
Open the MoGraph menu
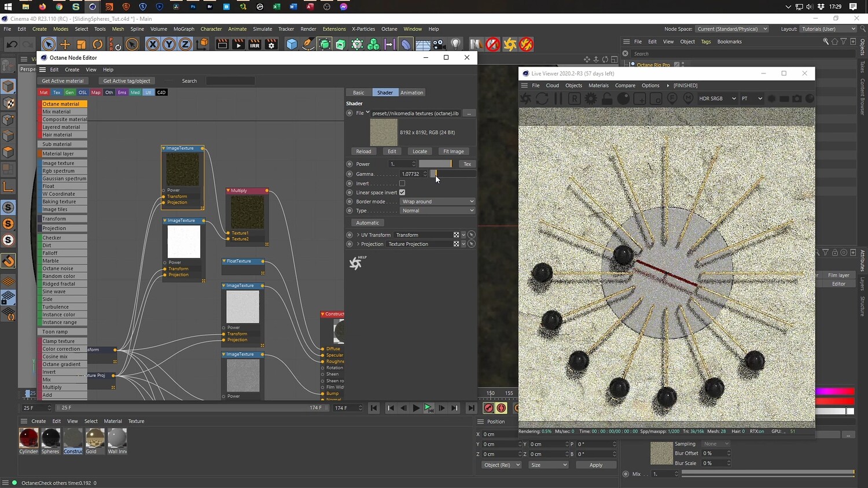[x=184, y=29]
